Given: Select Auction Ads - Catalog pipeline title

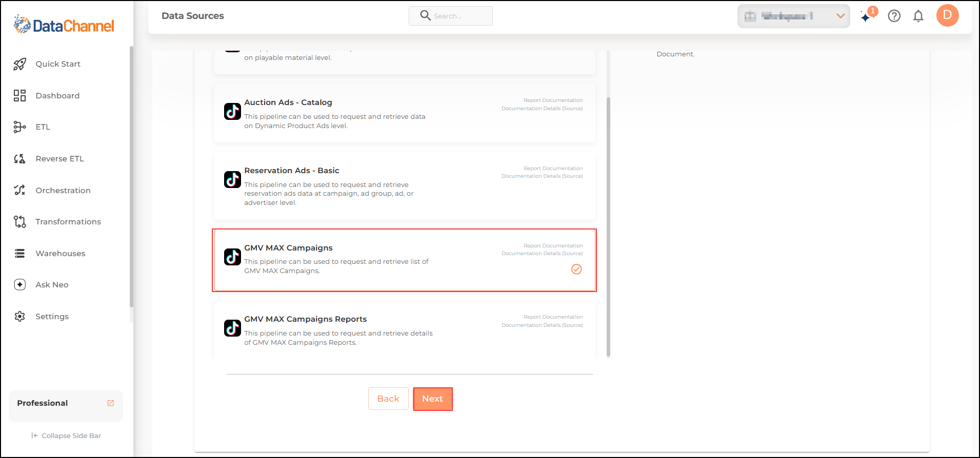Looking at the screenshot, I should [x=288, y=102].
